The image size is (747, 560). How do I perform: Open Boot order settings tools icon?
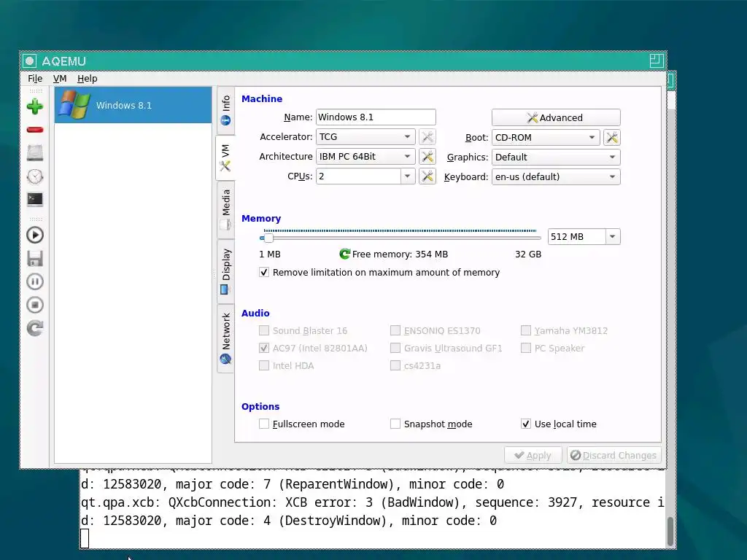tap(612, 138)
